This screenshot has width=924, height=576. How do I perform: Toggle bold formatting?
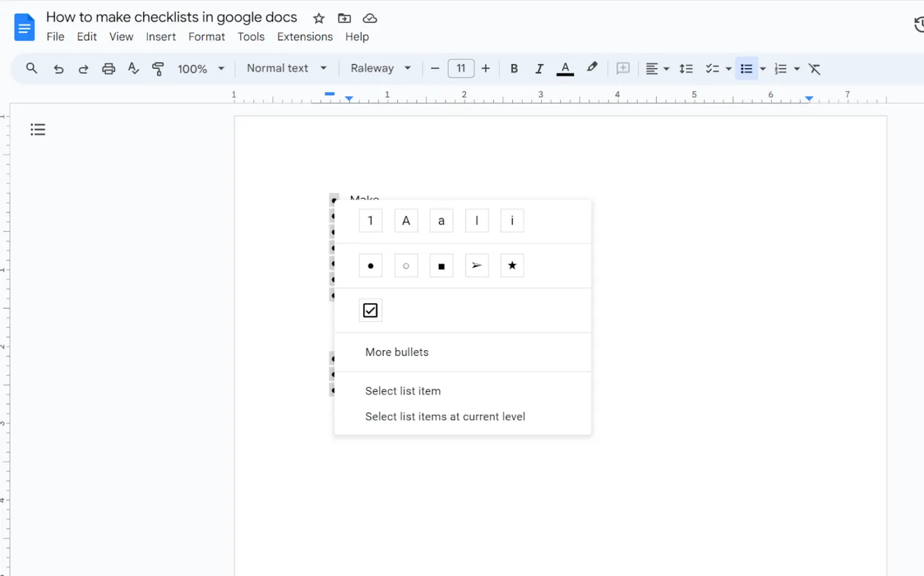[x=514, y=68]
